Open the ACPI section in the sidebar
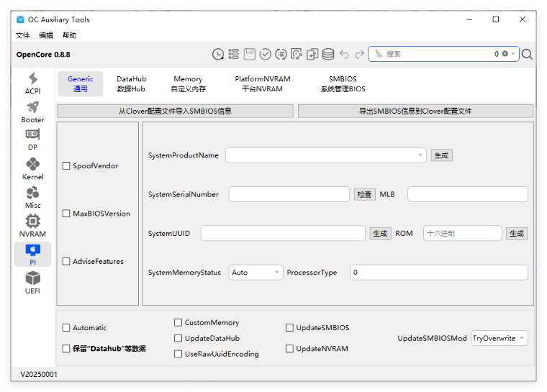The height and width of the screenshot is (392, 547). (x=33, y=83)
